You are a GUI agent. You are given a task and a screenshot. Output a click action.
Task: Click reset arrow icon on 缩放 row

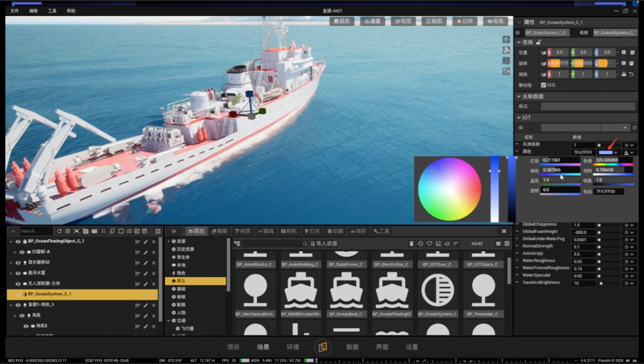[x=631, y=74]
